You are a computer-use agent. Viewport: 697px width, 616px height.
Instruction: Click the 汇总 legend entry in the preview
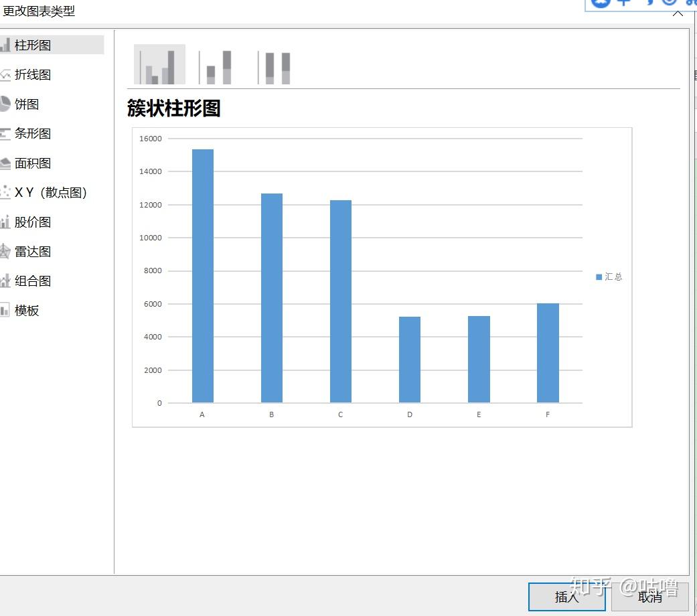609,276
